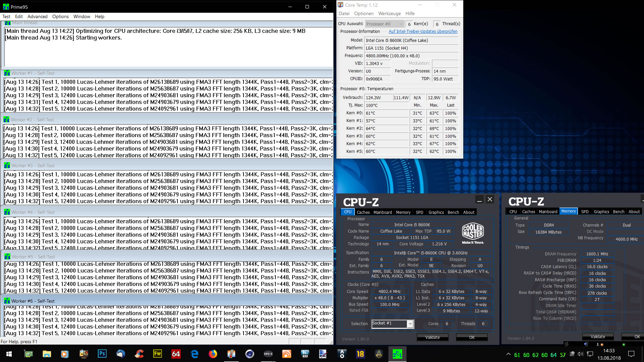Click the Intel driver updates check link

tap(423, 32)
